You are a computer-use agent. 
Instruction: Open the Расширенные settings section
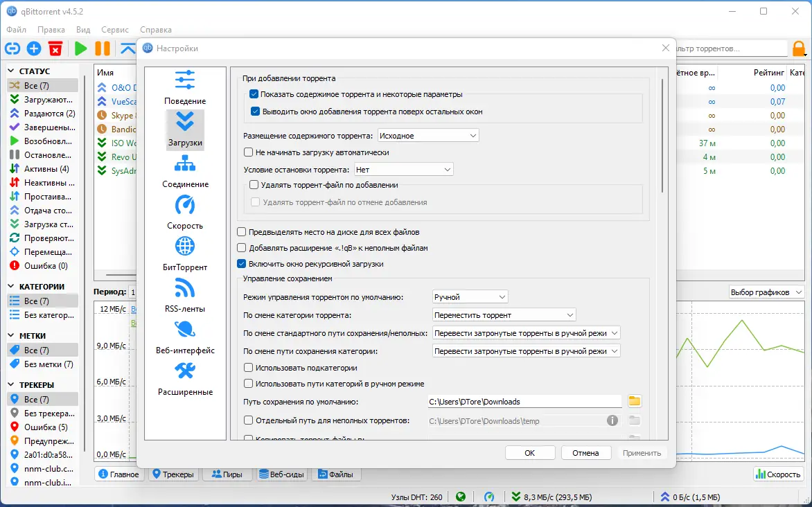click(x=185, y=379)
